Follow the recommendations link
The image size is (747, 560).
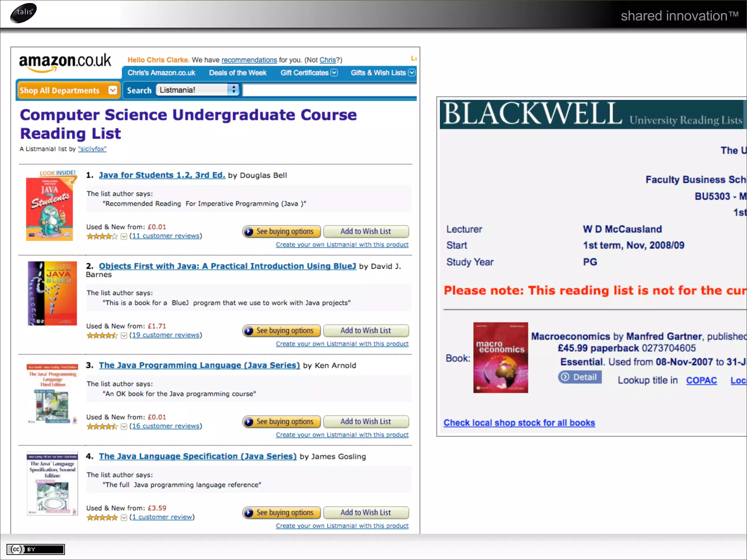click(249, 60)
